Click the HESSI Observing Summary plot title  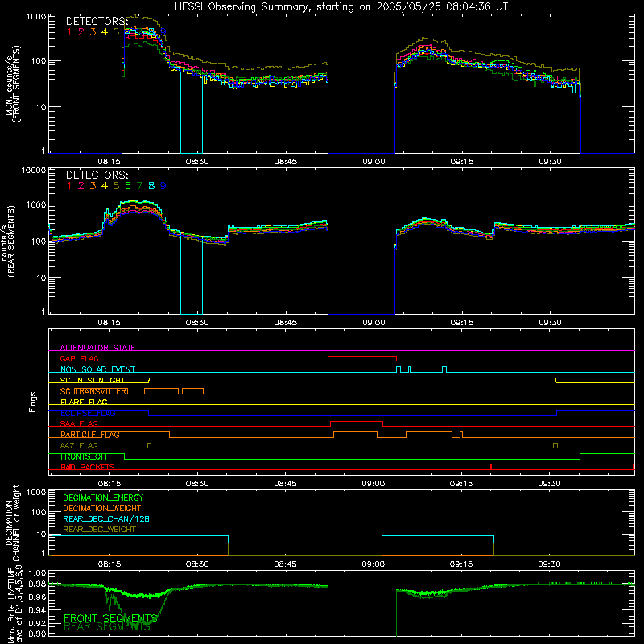click(341, 7)
